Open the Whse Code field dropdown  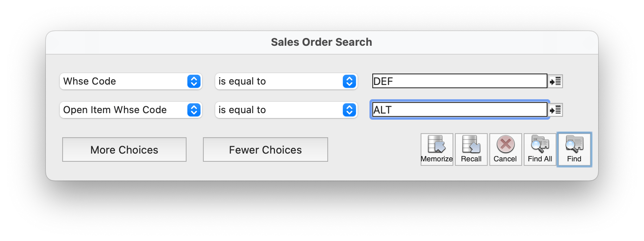pyautogui.click(x=131, y=81)
